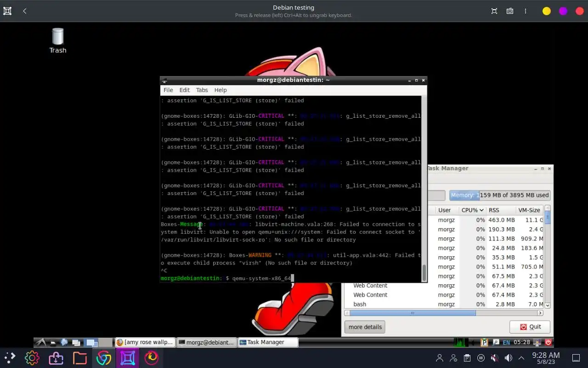Screen dimensions: 588x368
Task: Click the red power logout icon in panel
Action: tap(548, 342)
